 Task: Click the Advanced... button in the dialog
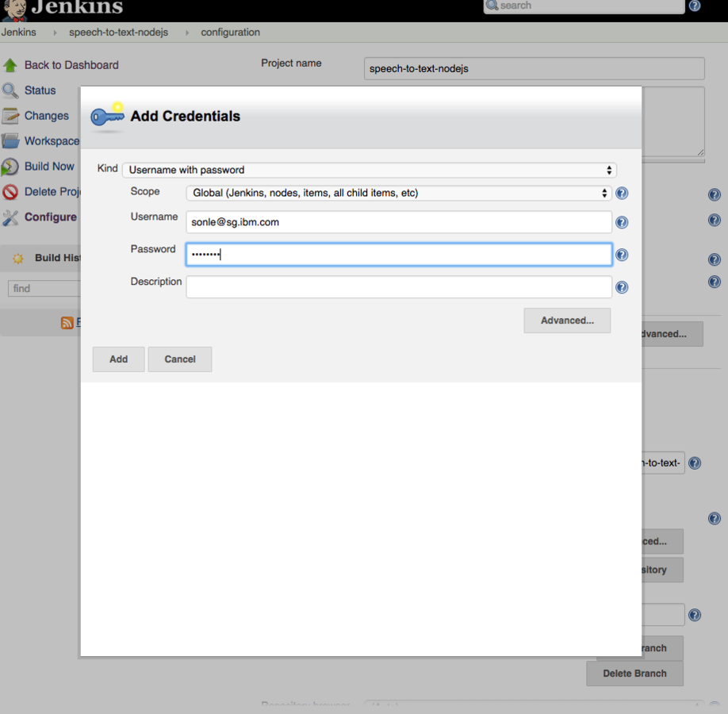tap(567, 321)
